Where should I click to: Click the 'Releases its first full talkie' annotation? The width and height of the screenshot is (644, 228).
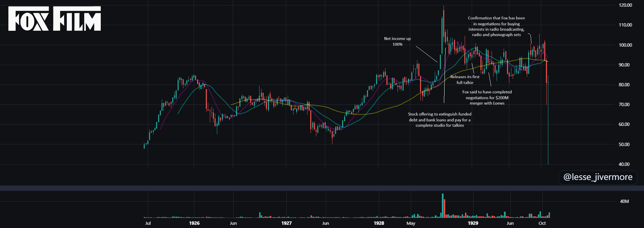click(x=465, y=80)
